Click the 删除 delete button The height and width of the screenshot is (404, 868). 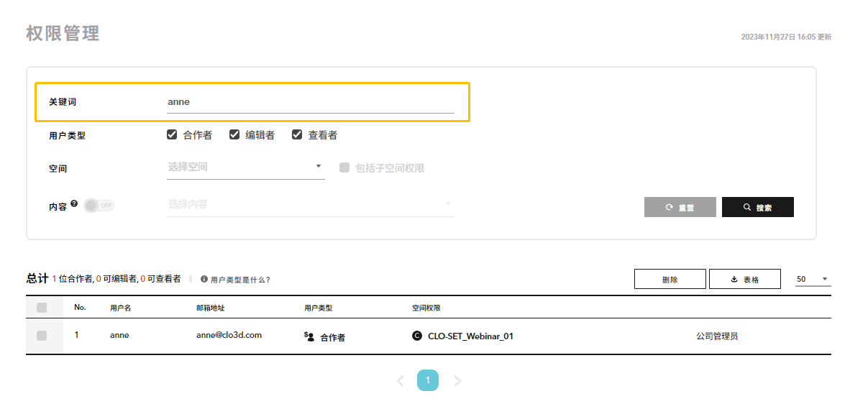[x=670, y=279]
